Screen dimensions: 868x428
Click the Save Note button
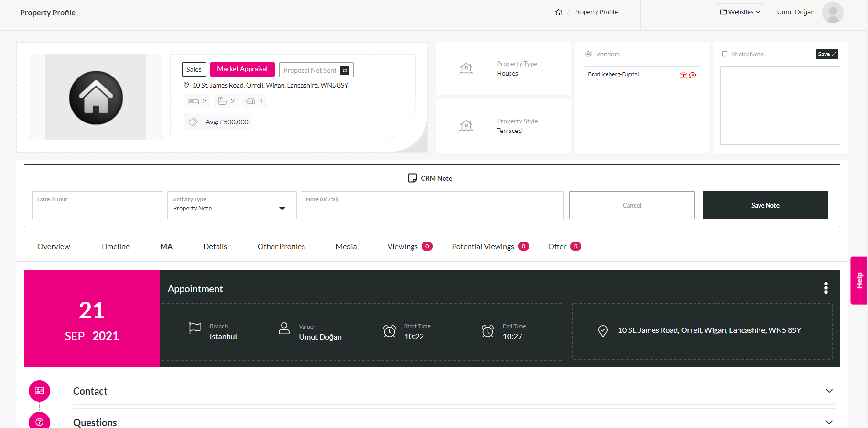click(x=765, y=205)
